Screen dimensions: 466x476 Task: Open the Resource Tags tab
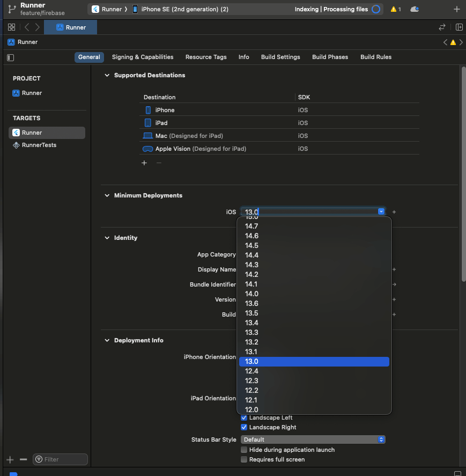pos(206,57)
